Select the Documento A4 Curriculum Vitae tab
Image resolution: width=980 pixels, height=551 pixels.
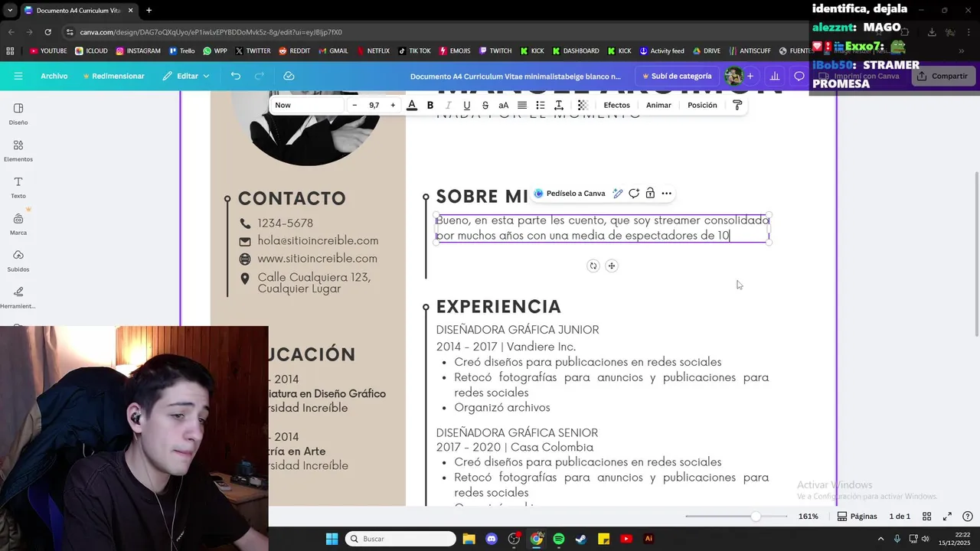coord(79,11)
